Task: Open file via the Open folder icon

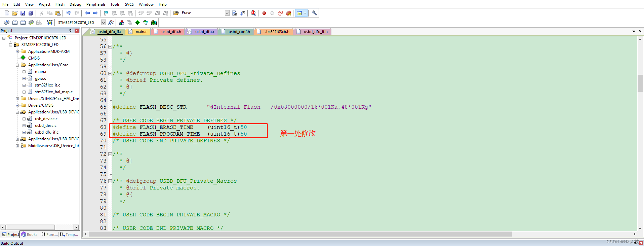Action: [15, 13]
